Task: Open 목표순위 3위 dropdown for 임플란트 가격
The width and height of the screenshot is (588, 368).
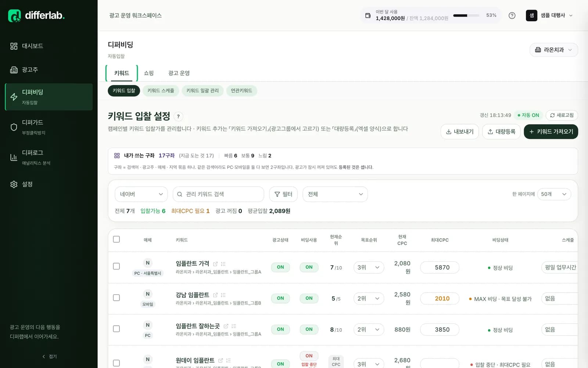Action: (369, 267)
